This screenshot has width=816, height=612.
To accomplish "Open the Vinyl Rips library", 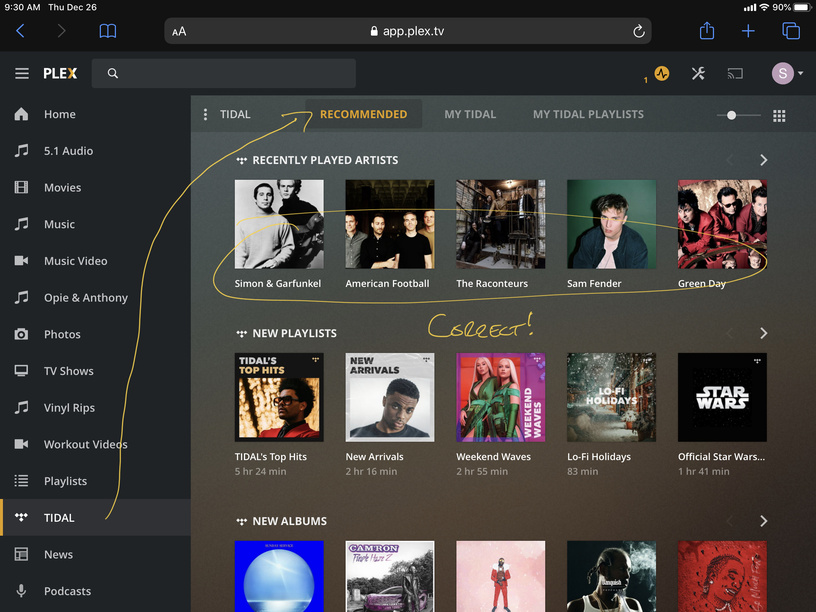I will click(95, 407).
